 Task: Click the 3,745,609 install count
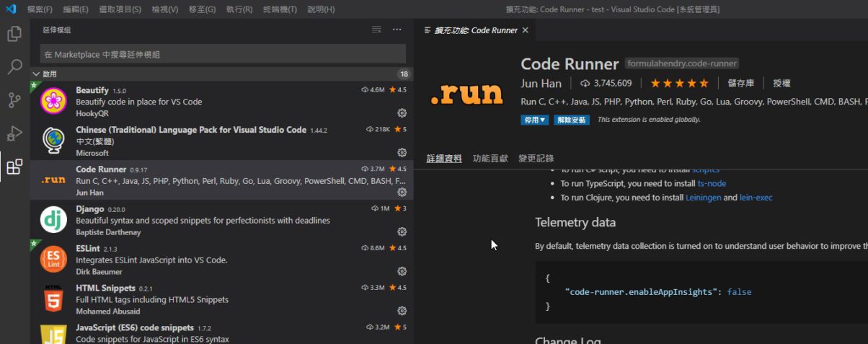[x=606, y=84]
